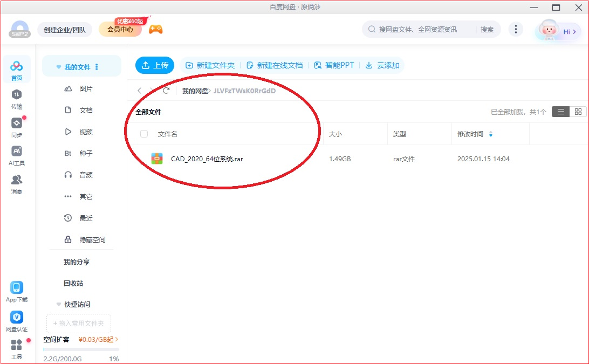
Task: Toggle the 修改时间 sort arrow
Action: pyautogui.click(x=491, y=134)
